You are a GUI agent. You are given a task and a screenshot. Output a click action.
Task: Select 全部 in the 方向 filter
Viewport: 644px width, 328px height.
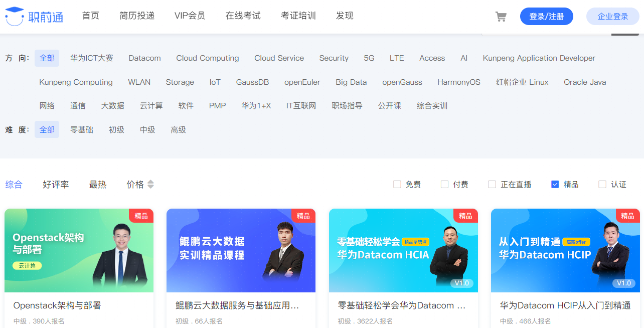47,58
